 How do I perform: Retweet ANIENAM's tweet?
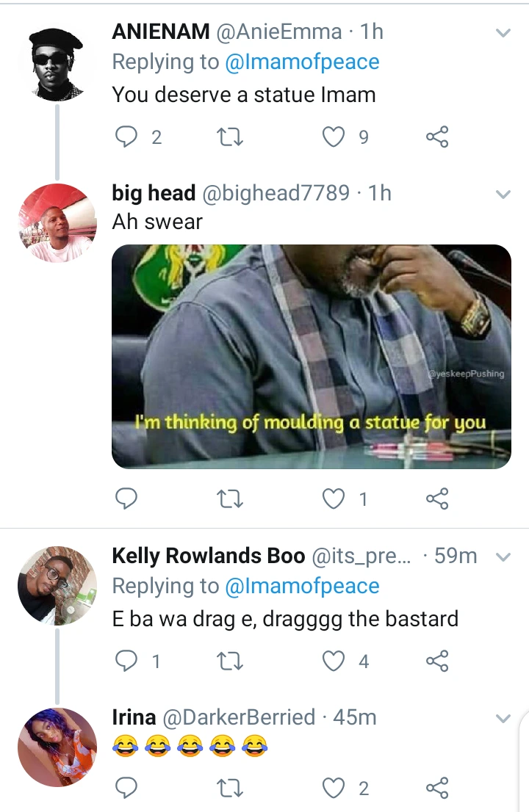coord(229,137)
